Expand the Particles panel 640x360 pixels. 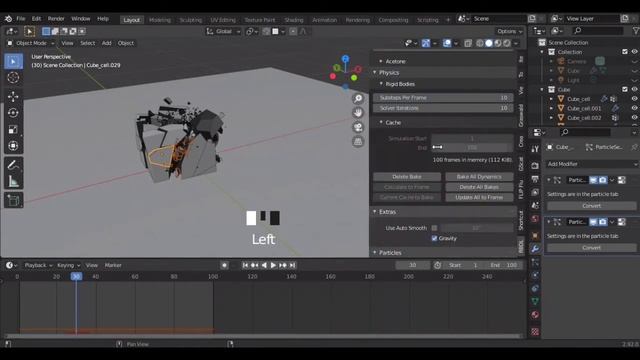pyautogui.click(x=375, y=253)
